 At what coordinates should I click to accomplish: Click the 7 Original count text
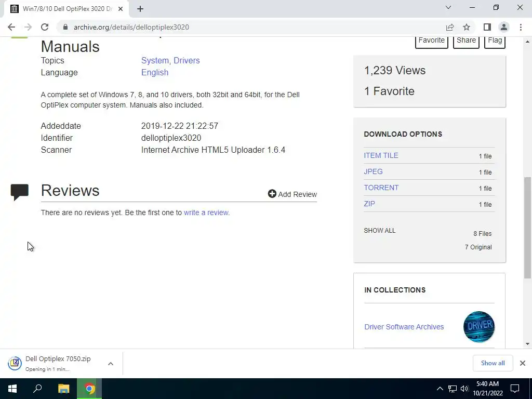pos(478,247)
